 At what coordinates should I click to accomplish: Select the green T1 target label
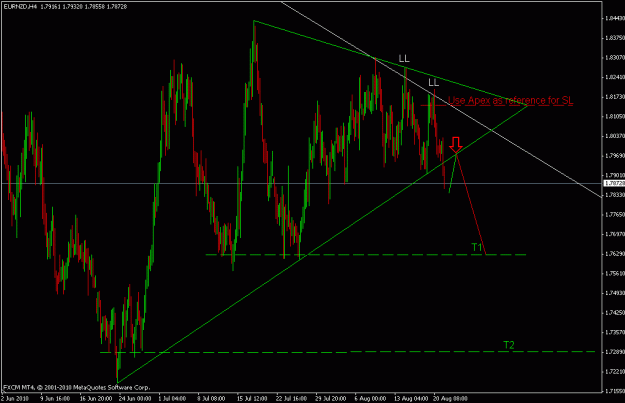pyautogui.click(x=477, y=247)
